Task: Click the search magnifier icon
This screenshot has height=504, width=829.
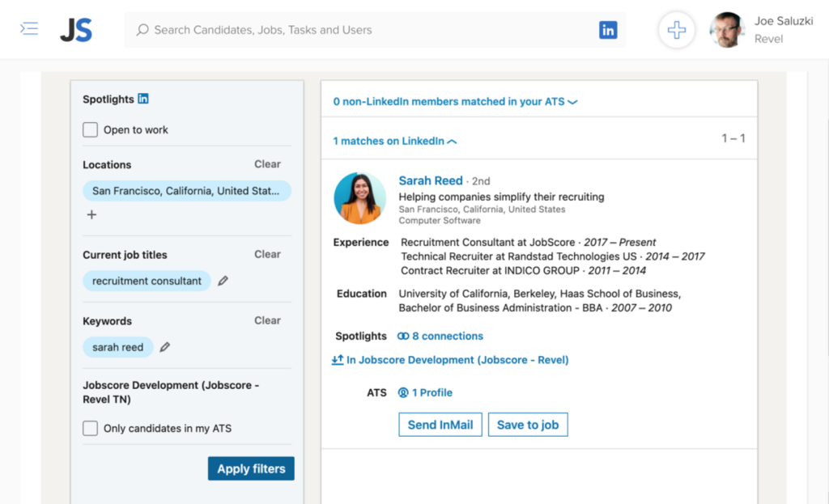Action: pos(142,30)
